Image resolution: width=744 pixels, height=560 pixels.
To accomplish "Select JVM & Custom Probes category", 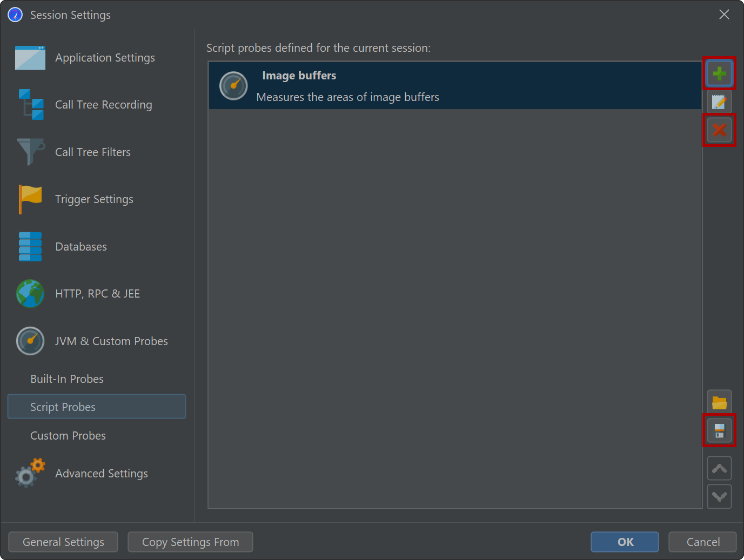I will click(111, 341).
